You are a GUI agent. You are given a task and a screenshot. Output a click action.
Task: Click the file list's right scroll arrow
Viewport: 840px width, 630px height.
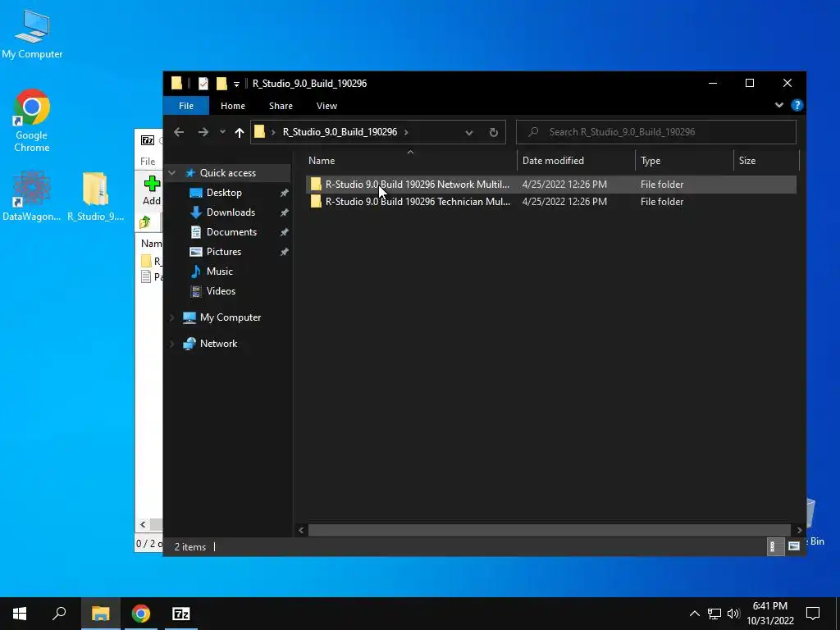799,531
